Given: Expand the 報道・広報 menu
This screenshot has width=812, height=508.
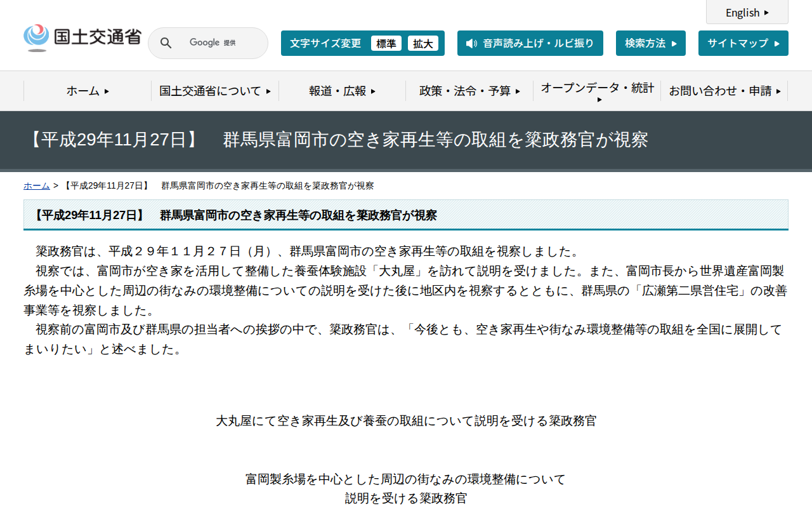Looking at the screenshot, I should point(341,91).
